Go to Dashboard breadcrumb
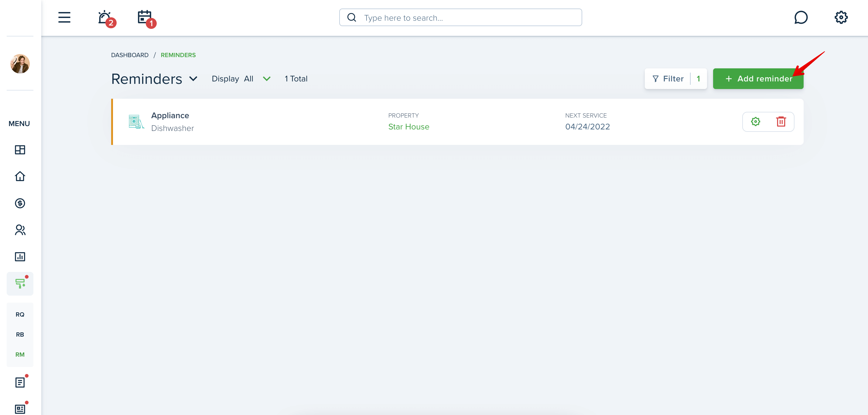 [x=130, y=55]
